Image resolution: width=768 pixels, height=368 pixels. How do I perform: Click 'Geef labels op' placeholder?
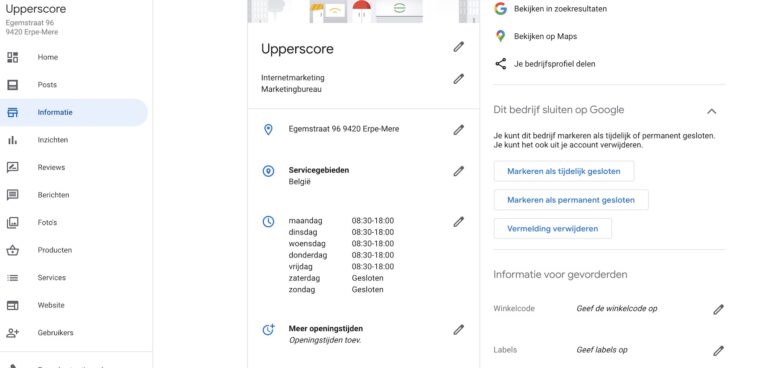point(602,350)
